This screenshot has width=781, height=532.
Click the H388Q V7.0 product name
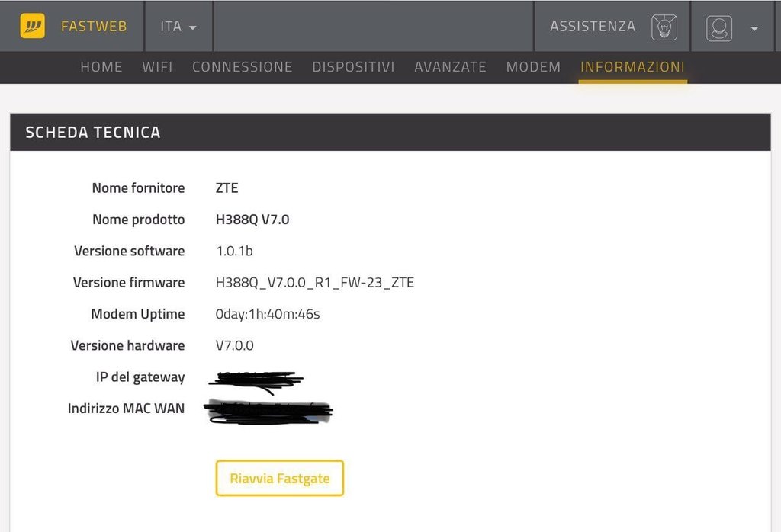click(x=252, y=220)
